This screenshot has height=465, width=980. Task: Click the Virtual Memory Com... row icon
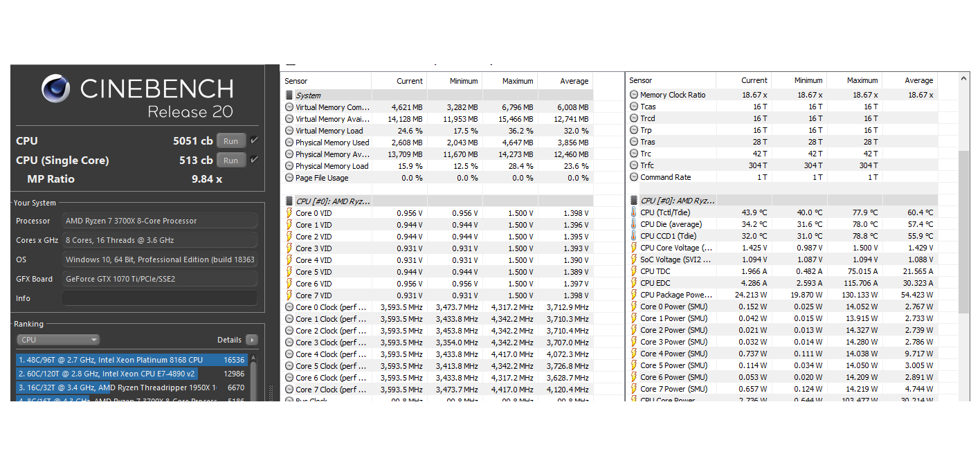[289, 107]
